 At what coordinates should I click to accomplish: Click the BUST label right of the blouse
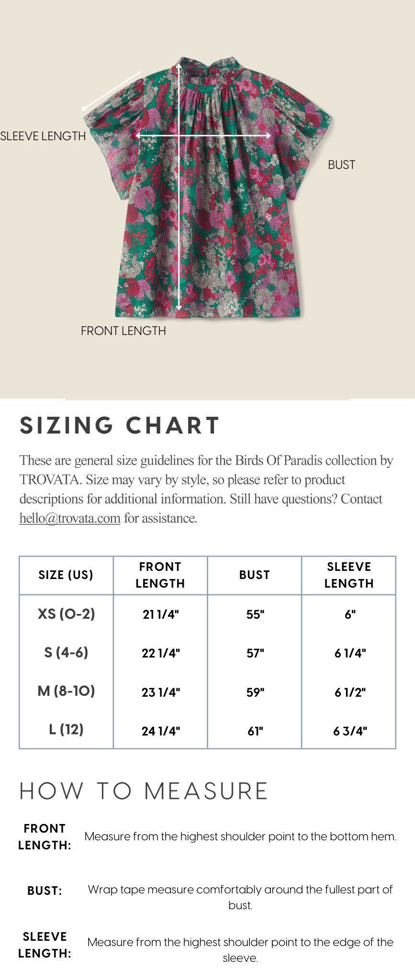341,165
